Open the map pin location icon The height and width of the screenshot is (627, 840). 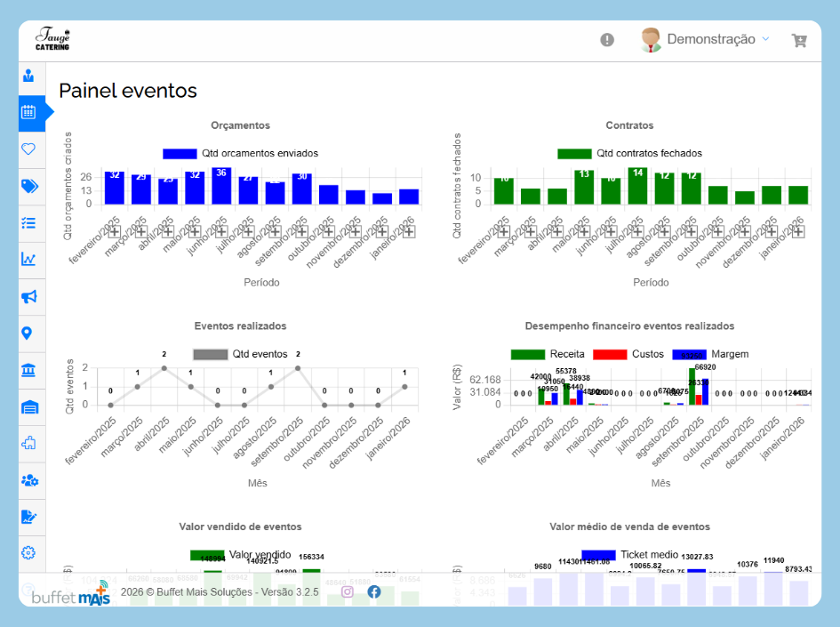pyautogui.click(x=28, y=334)
